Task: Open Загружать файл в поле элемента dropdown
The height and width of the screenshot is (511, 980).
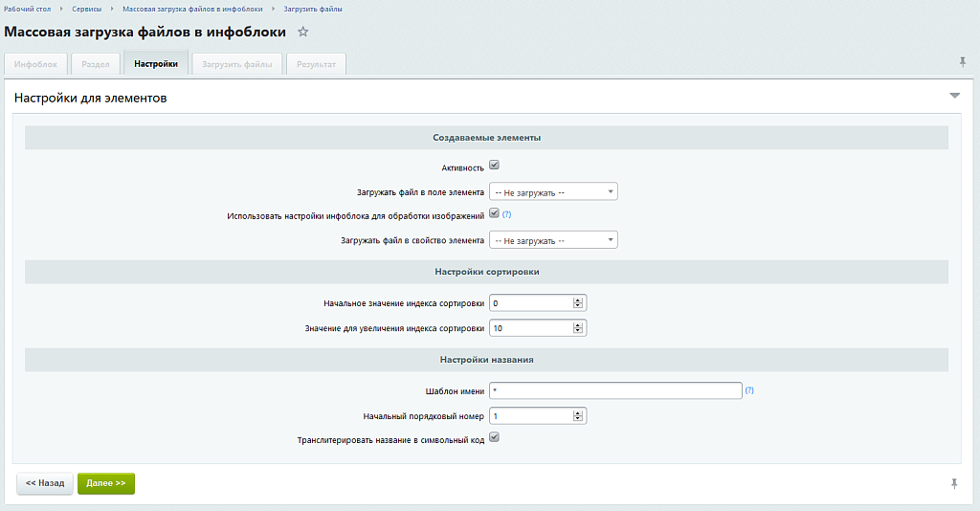Action: click(553, 191)
